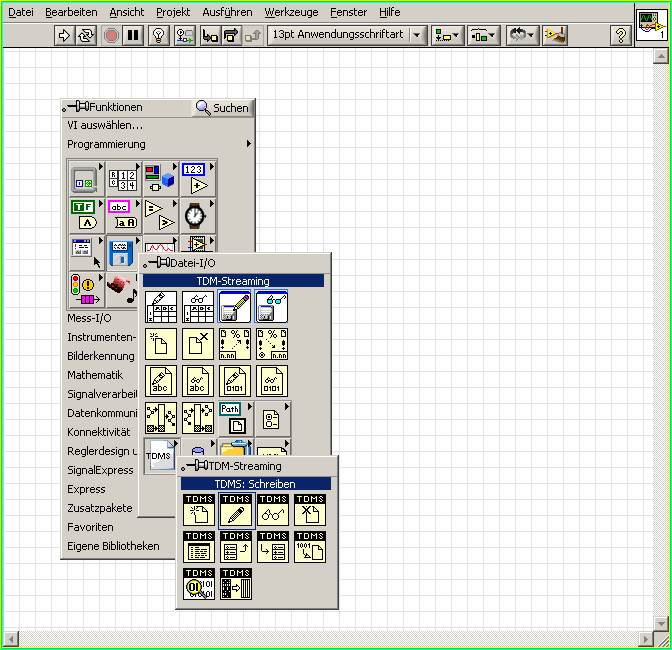
Task: Select Mess-I/O category
Action: click(x=89, y=318)
